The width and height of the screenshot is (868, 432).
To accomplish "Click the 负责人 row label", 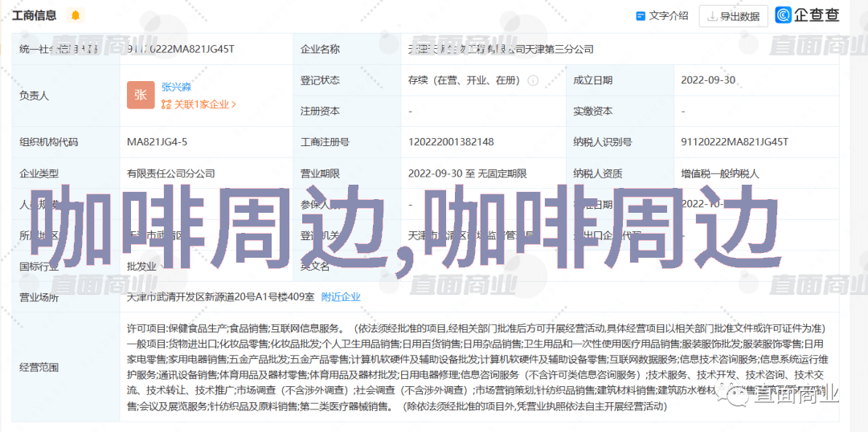I will (x=34, y=96).
